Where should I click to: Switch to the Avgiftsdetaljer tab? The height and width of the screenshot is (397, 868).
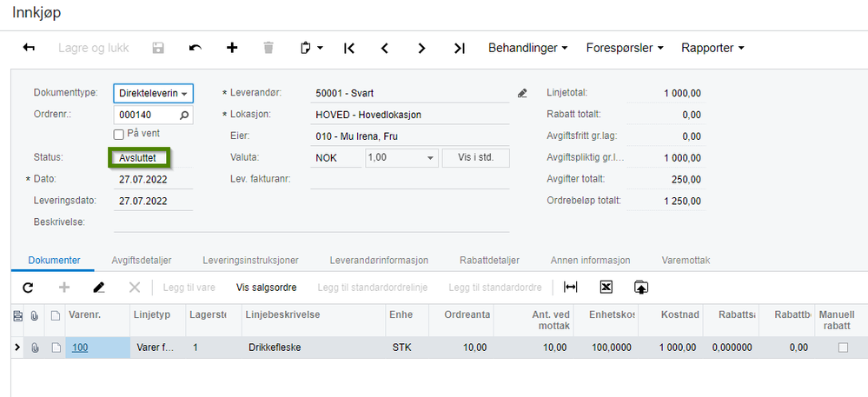click(141, 261)
